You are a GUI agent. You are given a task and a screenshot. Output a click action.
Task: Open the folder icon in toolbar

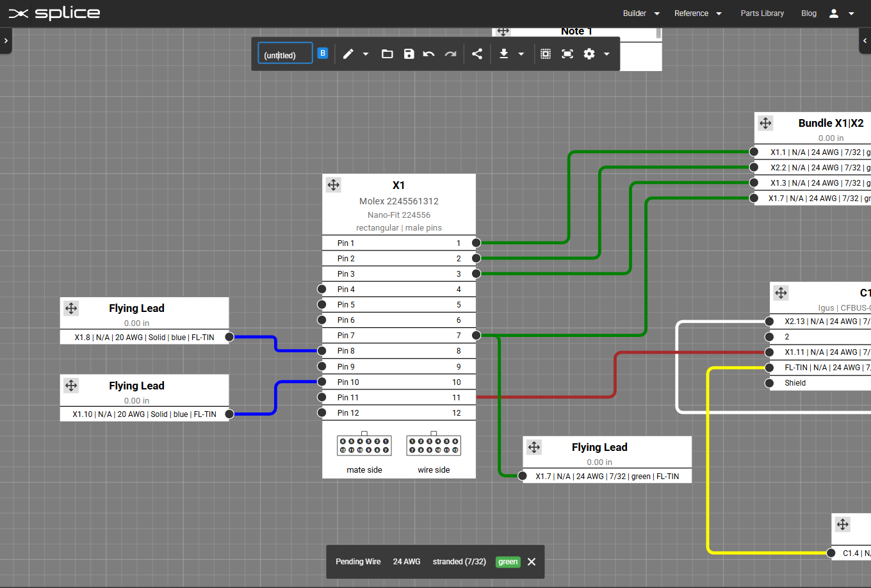(x=387, y=54)
